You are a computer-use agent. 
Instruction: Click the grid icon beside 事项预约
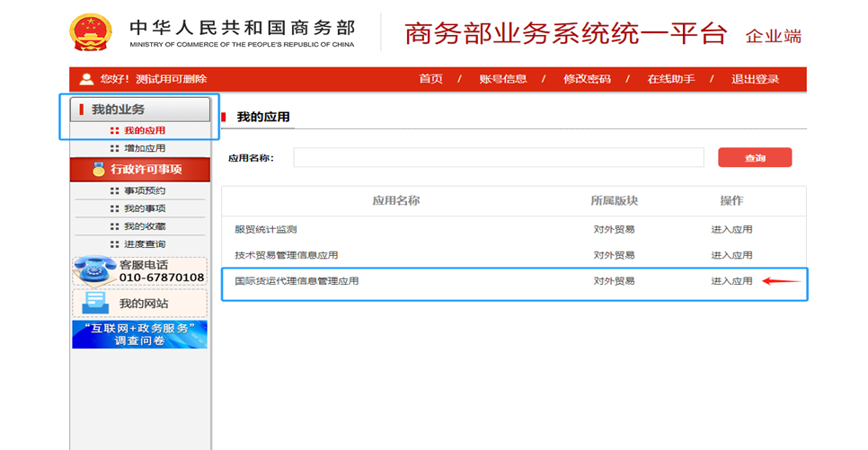pos(114,190)
